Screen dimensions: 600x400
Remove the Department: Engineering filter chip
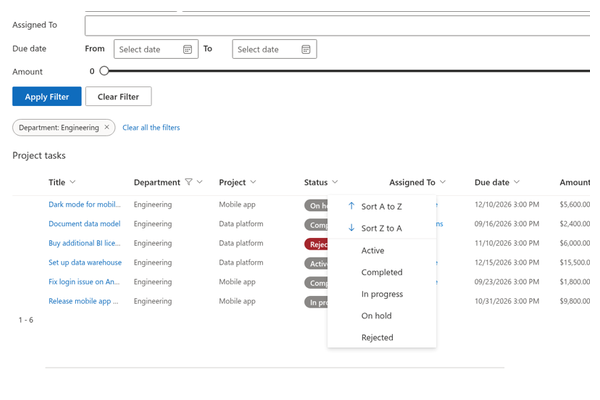(107, 127)
